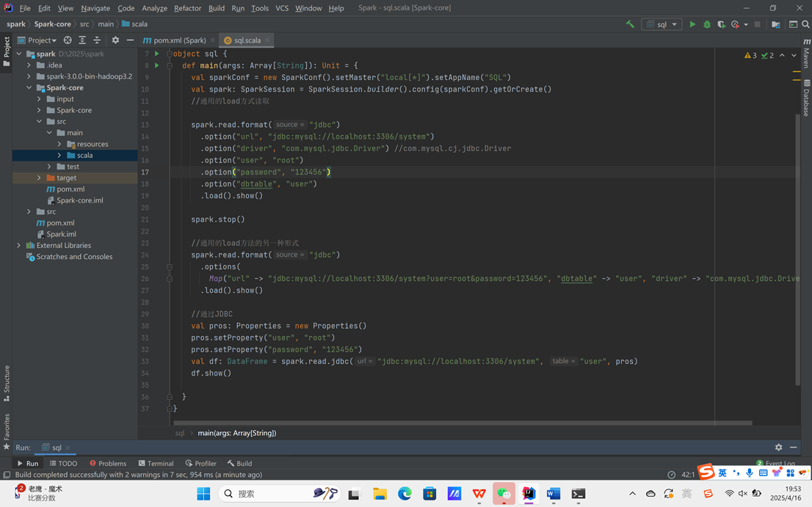812x507 pixels.
Task: Expand the test folder
Action: tap(49, 167)
